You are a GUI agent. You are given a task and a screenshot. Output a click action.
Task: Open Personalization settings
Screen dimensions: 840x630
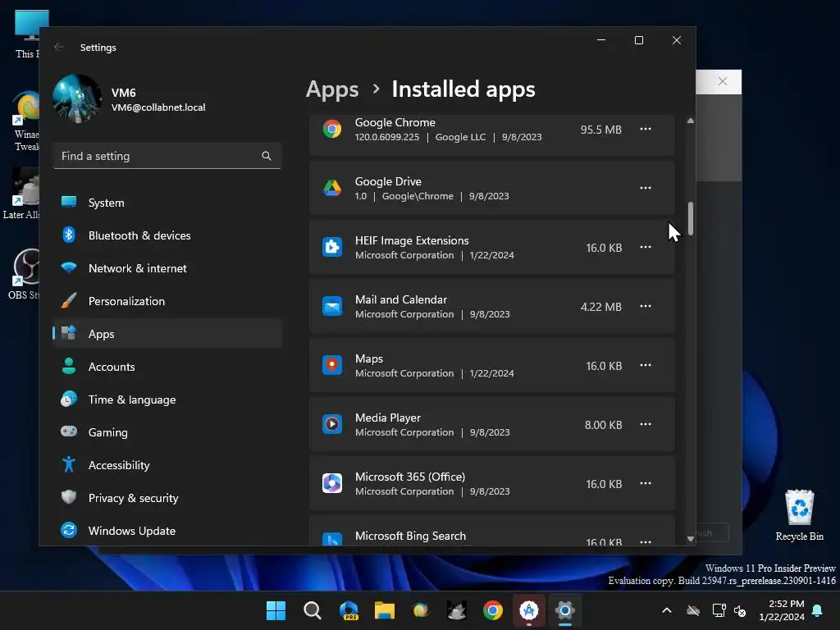(x=167, y=301)
